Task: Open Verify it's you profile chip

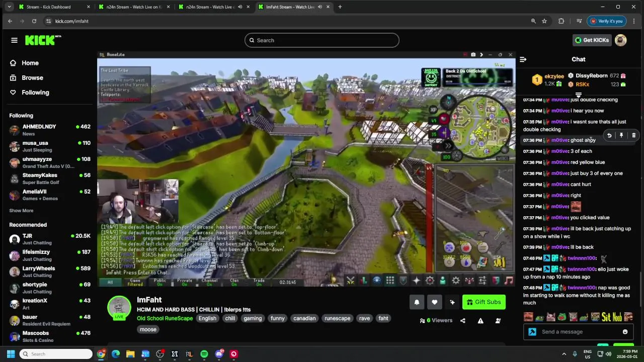Action: point(607,21)
